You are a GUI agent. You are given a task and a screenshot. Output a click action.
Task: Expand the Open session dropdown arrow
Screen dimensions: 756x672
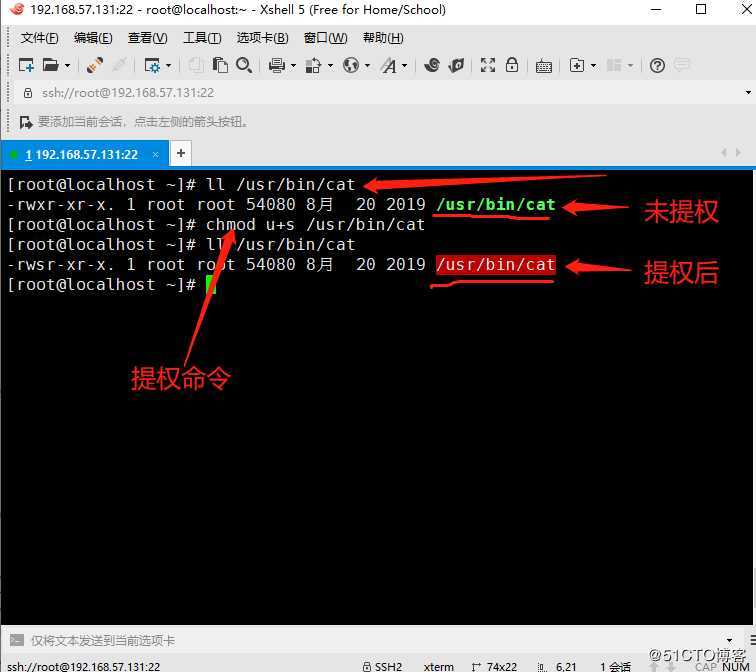tap(67, 66)
